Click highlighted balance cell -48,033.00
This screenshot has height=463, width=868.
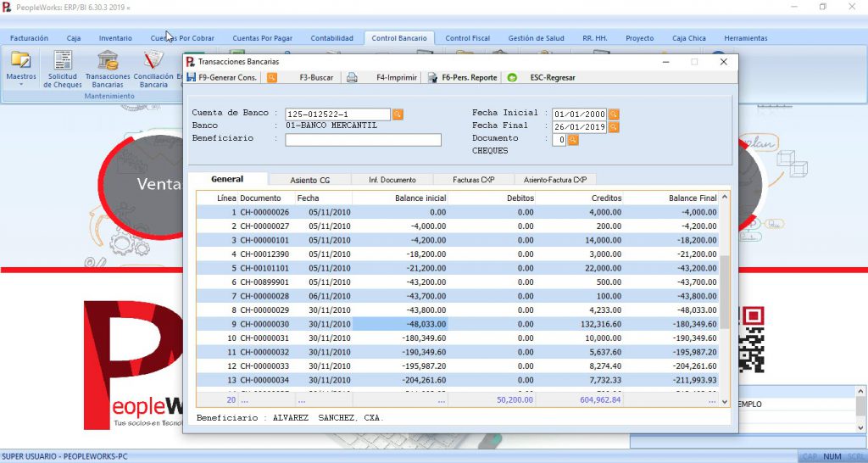[x=400, y=324]
